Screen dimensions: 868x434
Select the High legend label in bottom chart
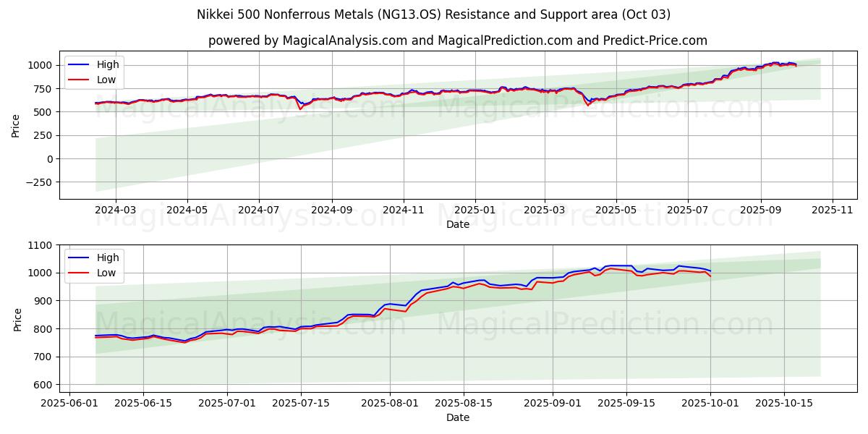[108, 258]
